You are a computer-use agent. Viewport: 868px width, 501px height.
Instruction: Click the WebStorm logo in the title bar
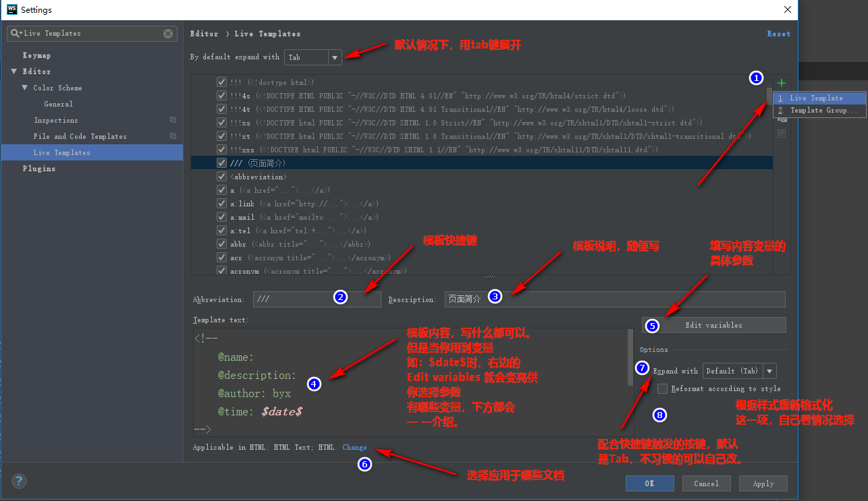click(11, 9)
